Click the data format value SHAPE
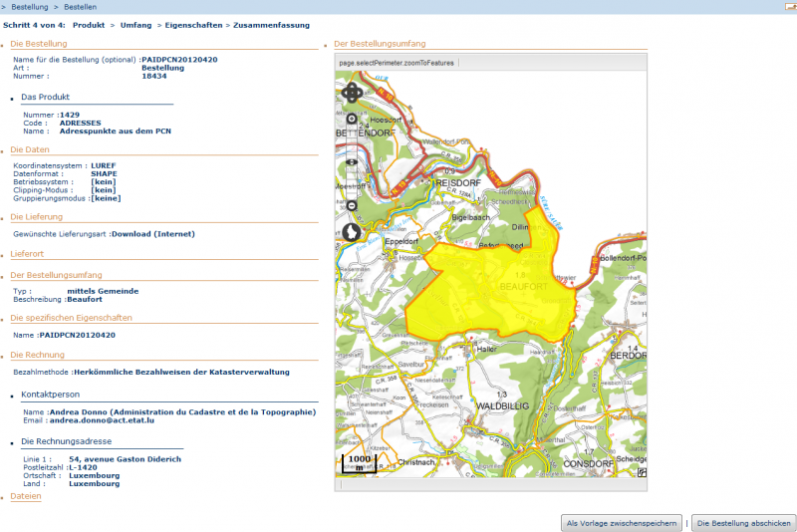 (104, 173)
